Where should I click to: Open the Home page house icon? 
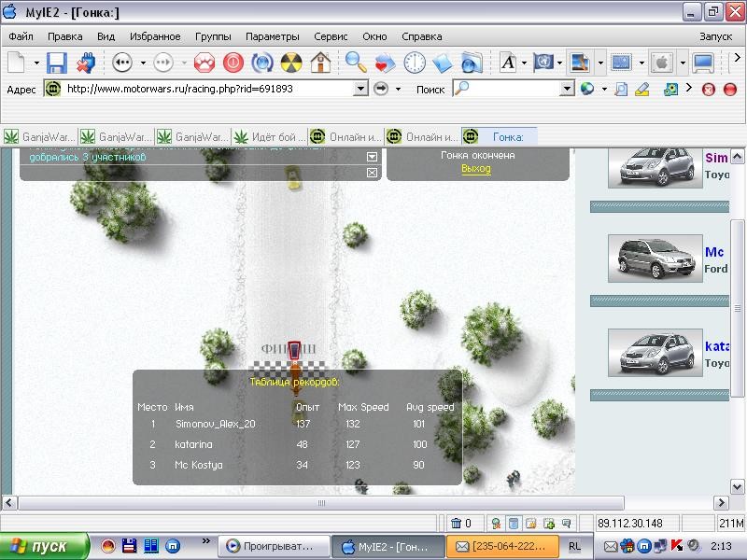click(x=320, y=63)
